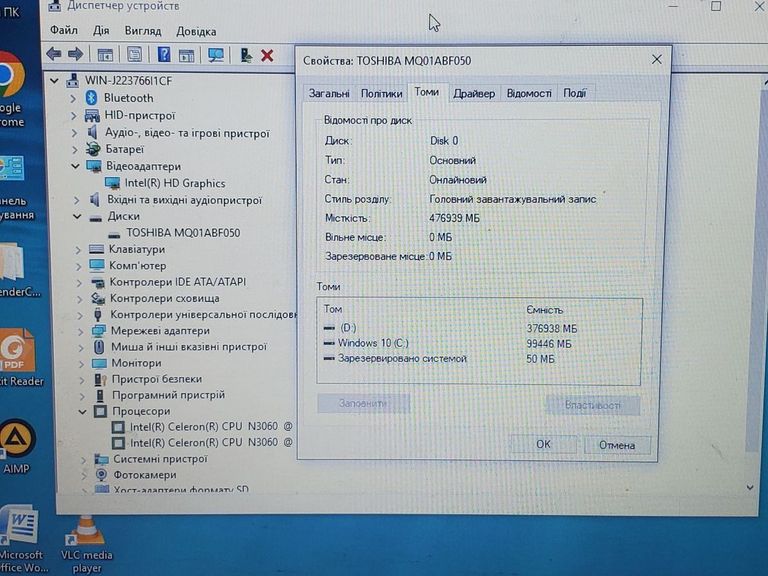The height and width of the screenshot is (576, 768).
Task: Switch to the Драйвер tab
Action: point(474,94)
